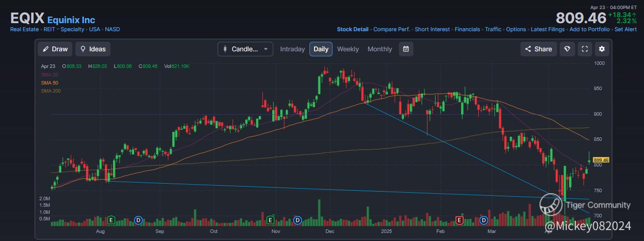Click the August earnings E marker

[x=112, y=220]
